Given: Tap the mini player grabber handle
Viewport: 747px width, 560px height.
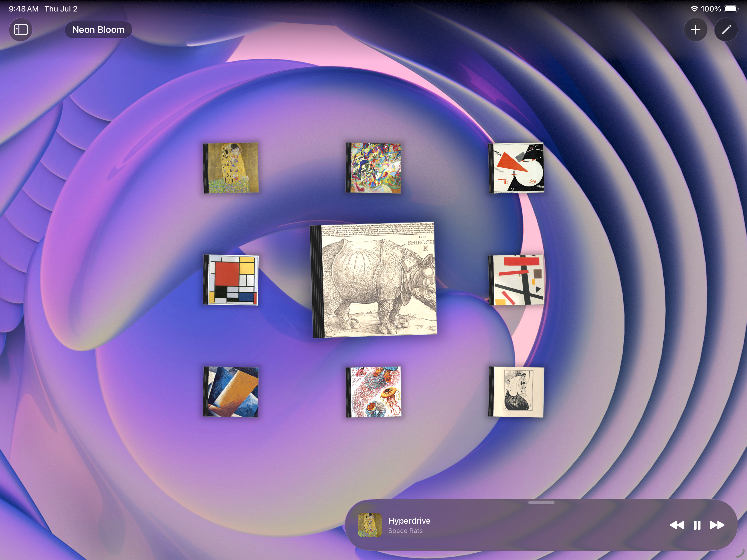Looking at the screenshot, I should coord(541,503).
